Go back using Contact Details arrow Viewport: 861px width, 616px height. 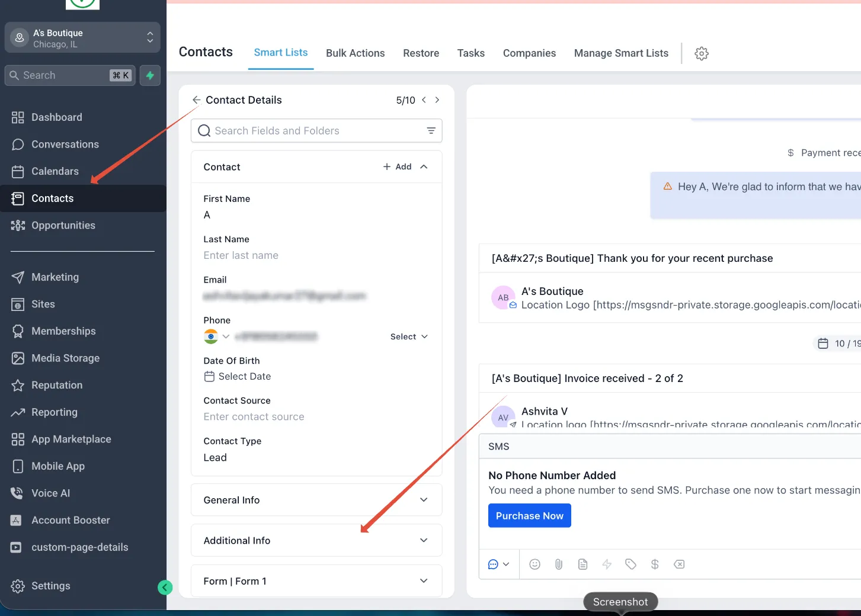(x=196, y=100)
